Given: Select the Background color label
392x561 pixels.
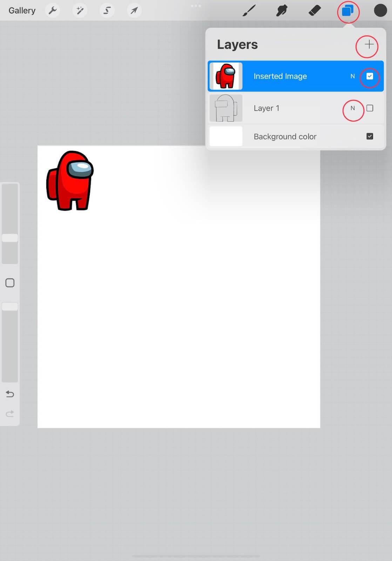Looking at the screenshot, I should coord(285,136).
